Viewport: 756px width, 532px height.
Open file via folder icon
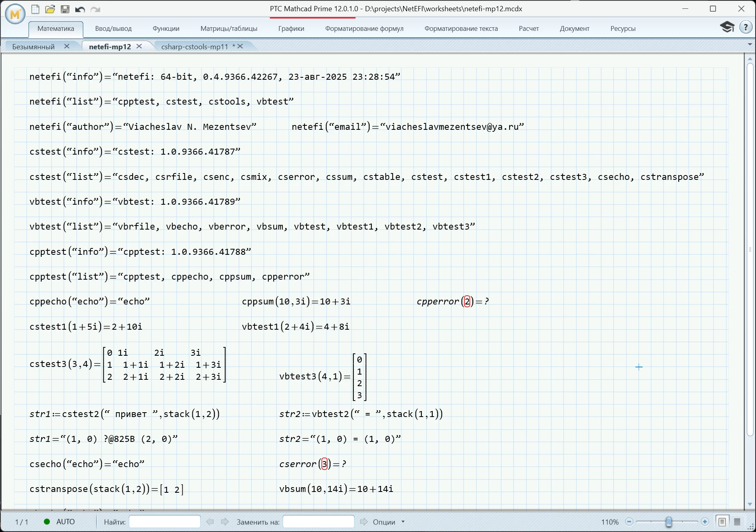50,9
